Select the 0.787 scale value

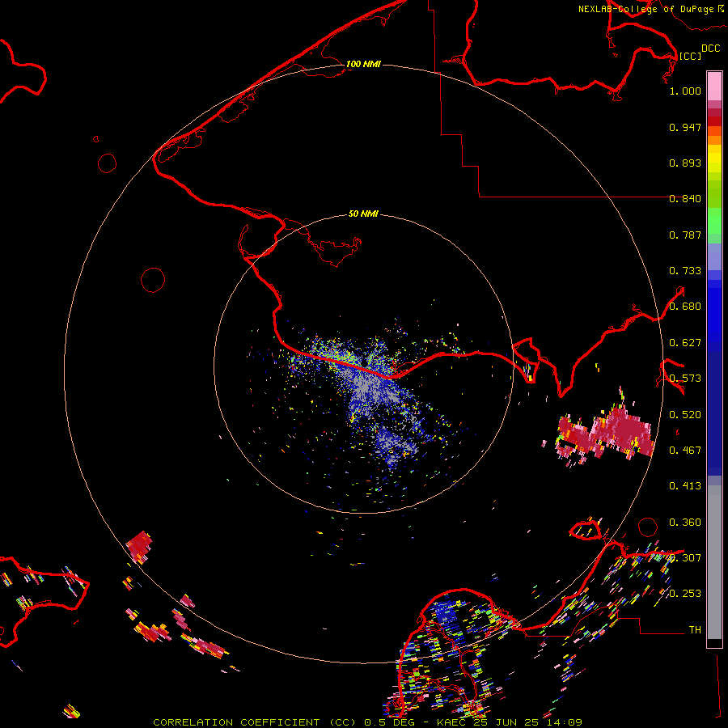[x=685, y=235]
